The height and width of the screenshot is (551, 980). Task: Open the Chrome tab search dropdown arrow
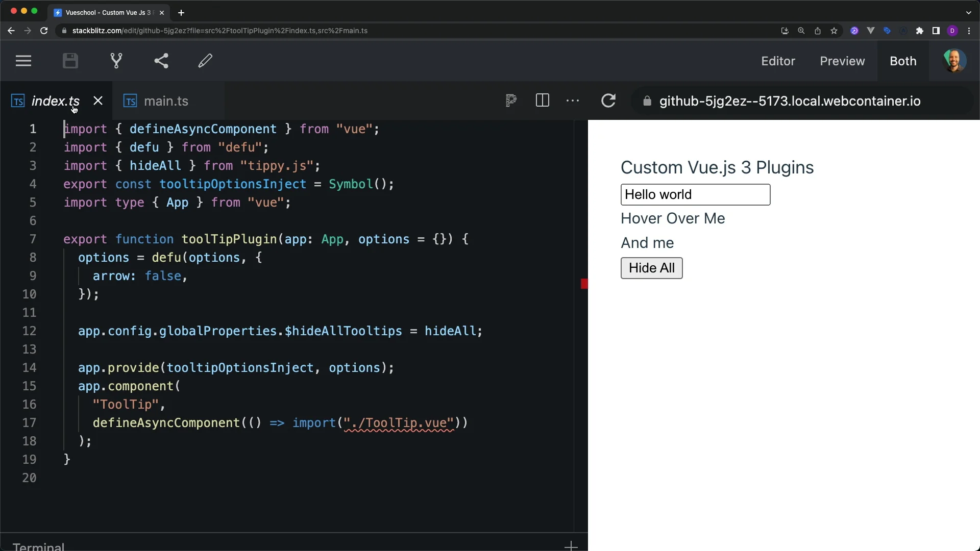(968, 12)
